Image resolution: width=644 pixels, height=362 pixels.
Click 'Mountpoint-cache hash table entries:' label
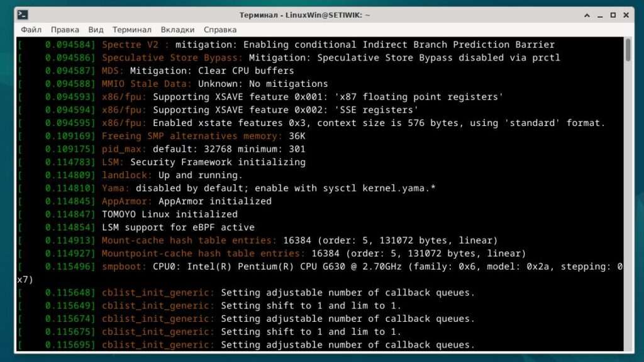click(204, 253)
